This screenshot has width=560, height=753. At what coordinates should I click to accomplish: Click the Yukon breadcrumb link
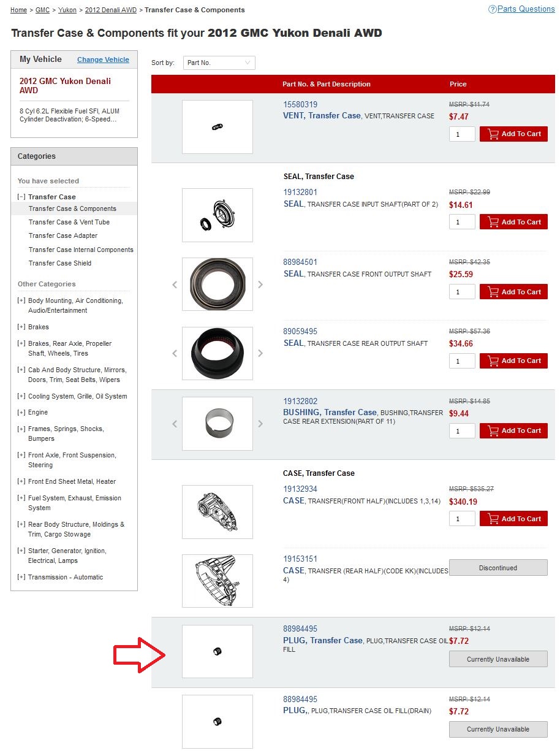pos(67,10)
